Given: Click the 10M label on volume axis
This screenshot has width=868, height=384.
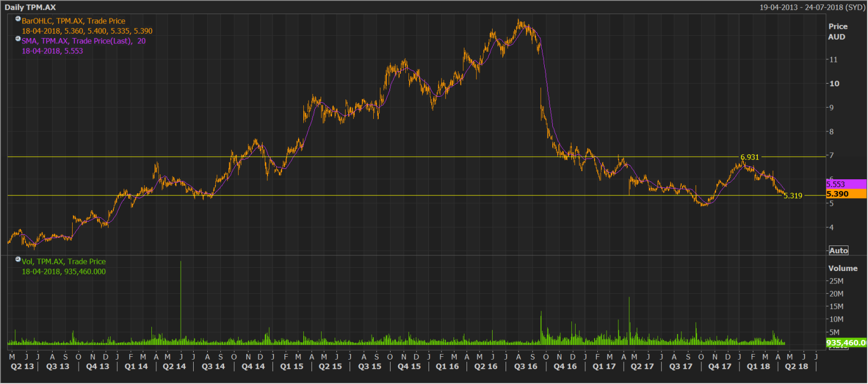Looking at the screenshot, I should tap(836, 319).
